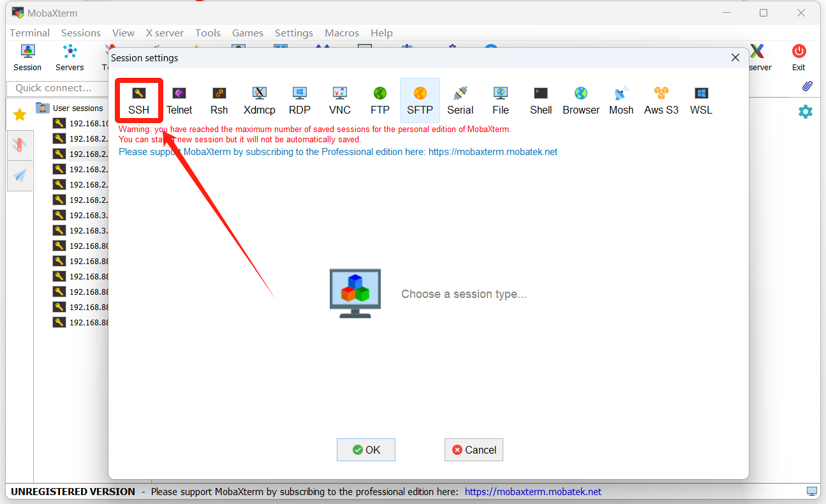Select the VNC session type
This screenshot has width=826, height=504.
click(340, 100)
